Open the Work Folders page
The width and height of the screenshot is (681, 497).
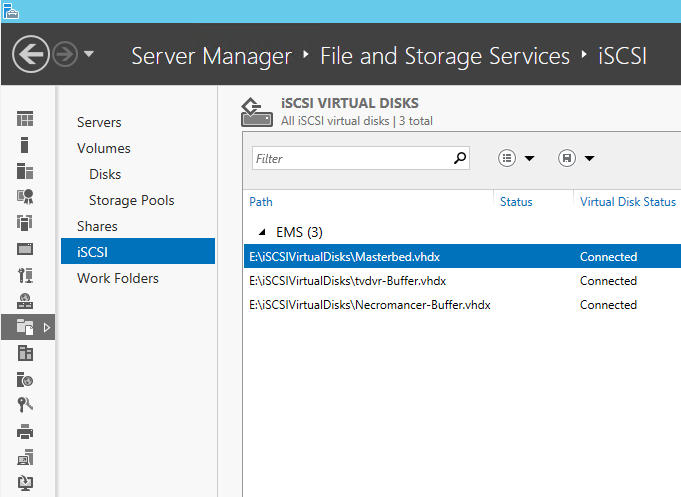[x=118, y=278]
